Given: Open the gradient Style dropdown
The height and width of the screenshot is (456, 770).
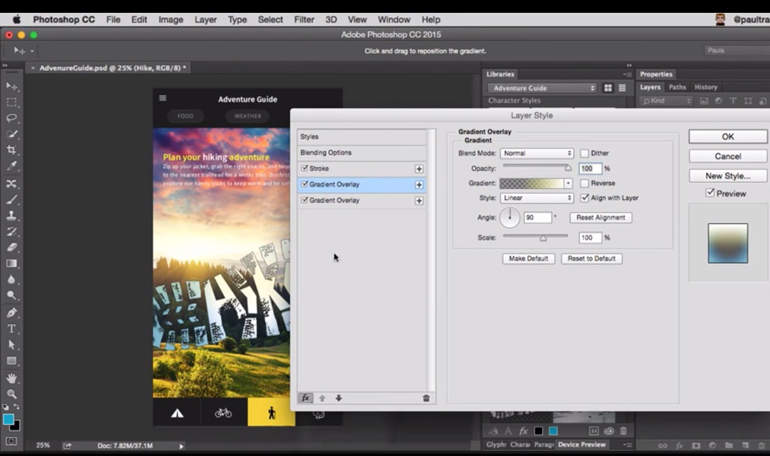Looking at the screenshot, I should [537, 198].
